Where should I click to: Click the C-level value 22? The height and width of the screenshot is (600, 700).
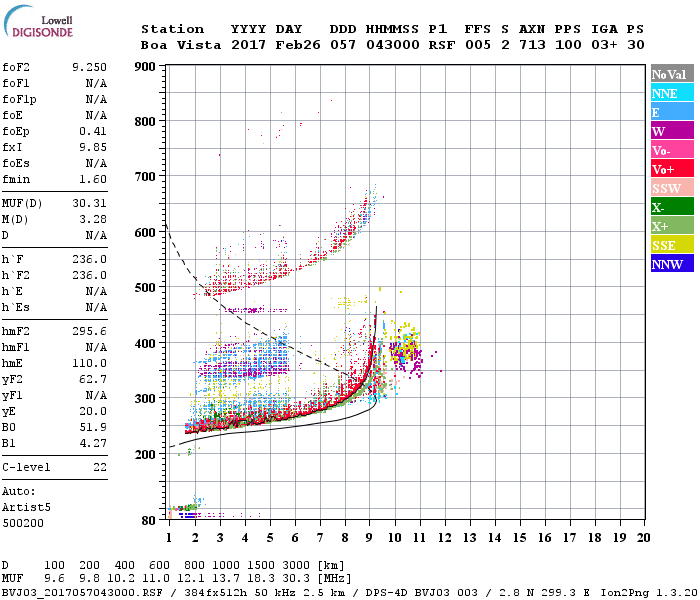[100, 467]
